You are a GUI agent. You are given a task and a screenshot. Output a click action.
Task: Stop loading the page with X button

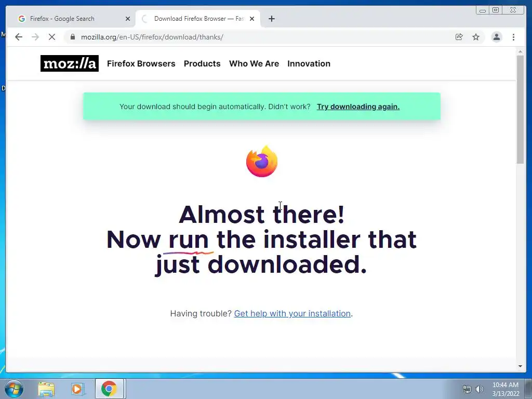pyautogui.click(x=52, y=37)
